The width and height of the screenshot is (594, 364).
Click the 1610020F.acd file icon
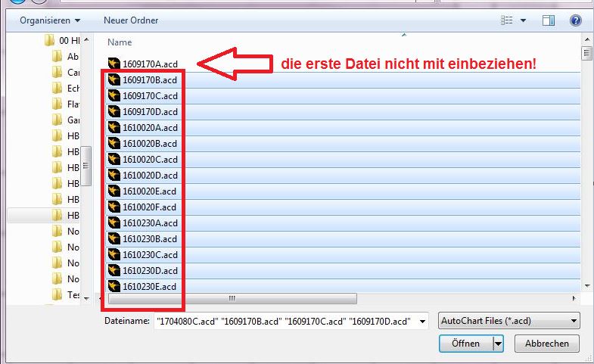[x=114, y=207]
